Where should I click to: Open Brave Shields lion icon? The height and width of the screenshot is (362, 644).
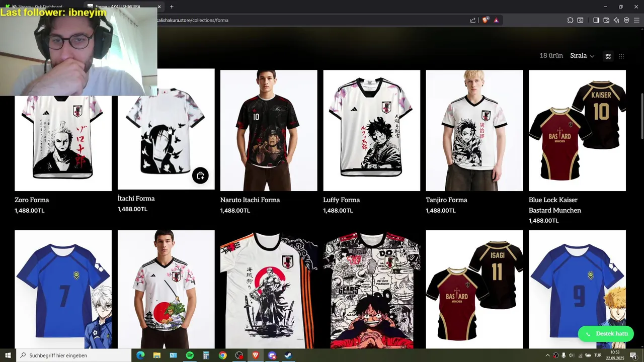click(485, 20)
